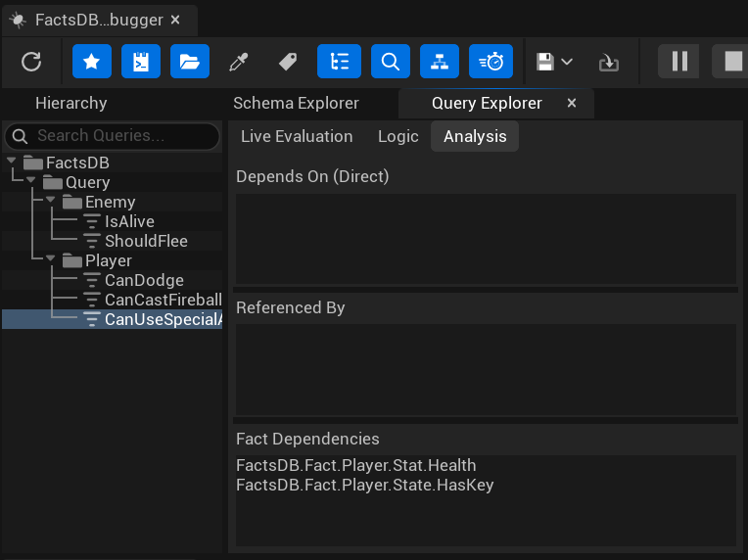Image resolution: width=748 pixels, height=560 pixels.
Task: Focus the Search Queries input field
Action: coord(113,136)
